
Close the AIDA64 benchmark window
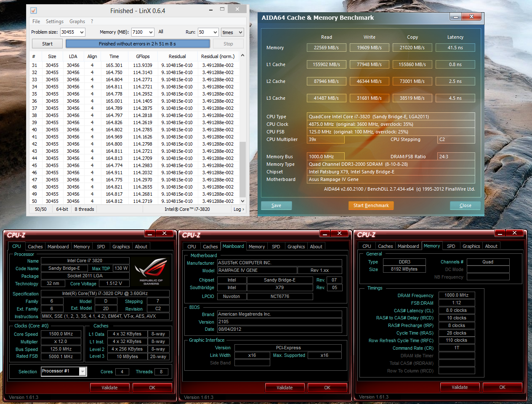(472, 17)
